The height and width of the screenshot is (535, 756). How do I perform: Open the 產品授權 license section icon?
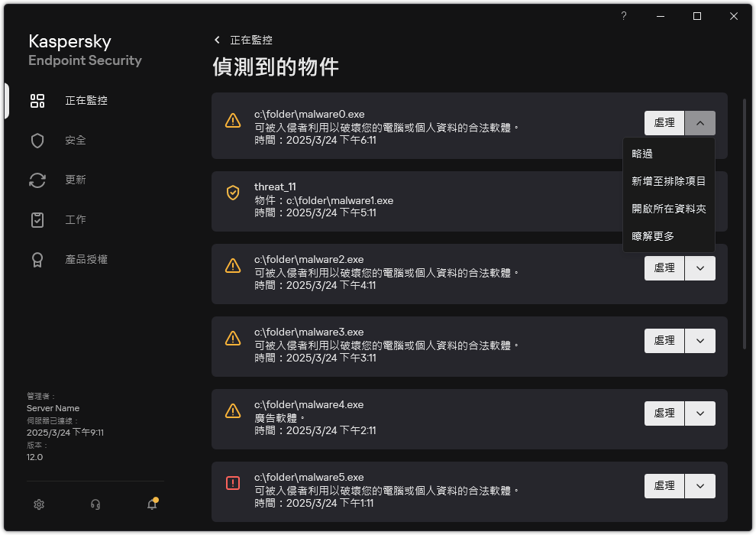37,259
